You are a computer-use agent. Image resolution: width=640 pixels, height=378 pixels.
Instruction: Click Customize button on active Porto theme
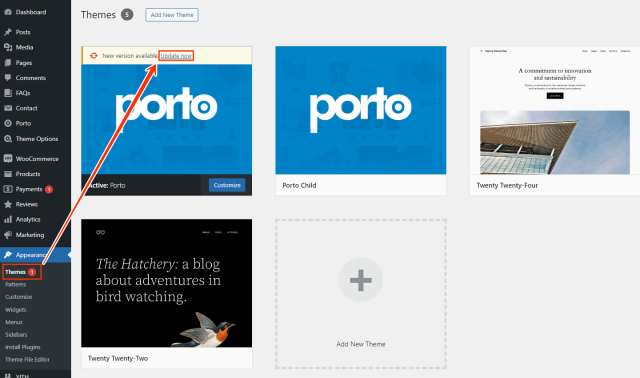point(227,185)
